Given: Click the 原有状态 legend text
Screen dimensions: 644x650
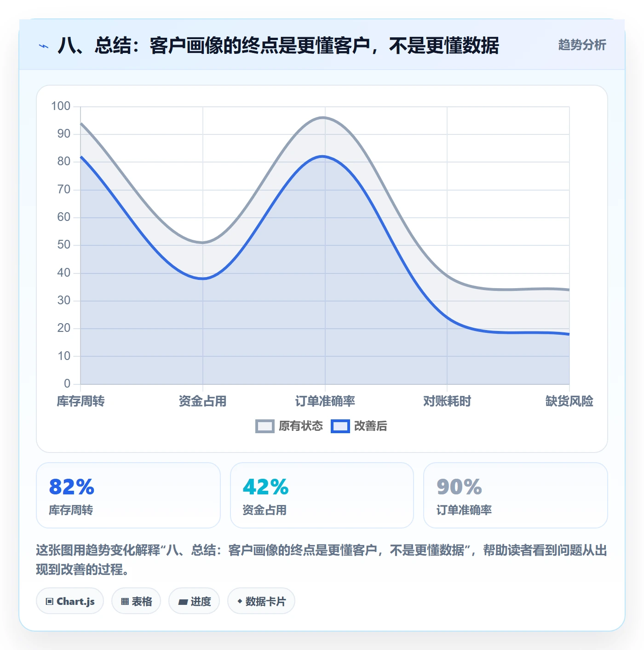Looking at the screenshot, I should (301, 426).
